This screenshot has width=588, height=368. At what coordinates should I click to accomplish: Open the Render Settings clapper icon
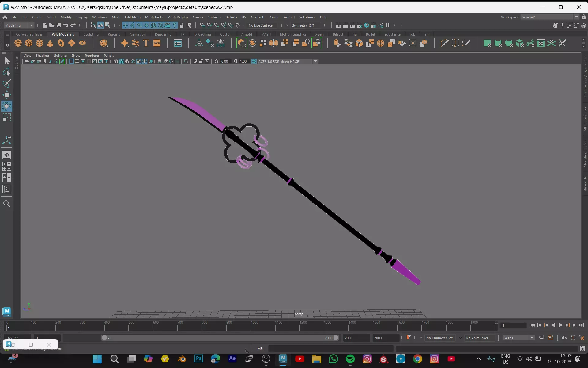point(360,25)
